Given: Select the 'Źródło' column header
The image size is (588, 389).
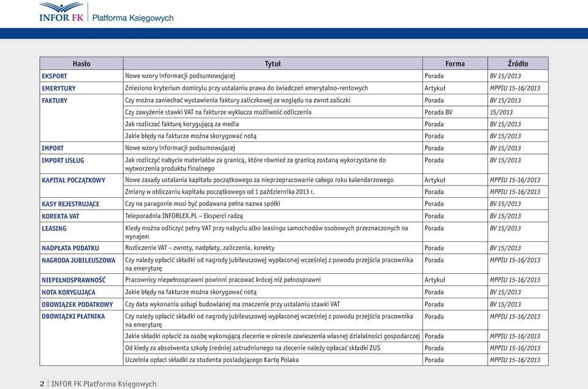Looking at the screenshot, I should pyautogui.click(x=518, y=64).
